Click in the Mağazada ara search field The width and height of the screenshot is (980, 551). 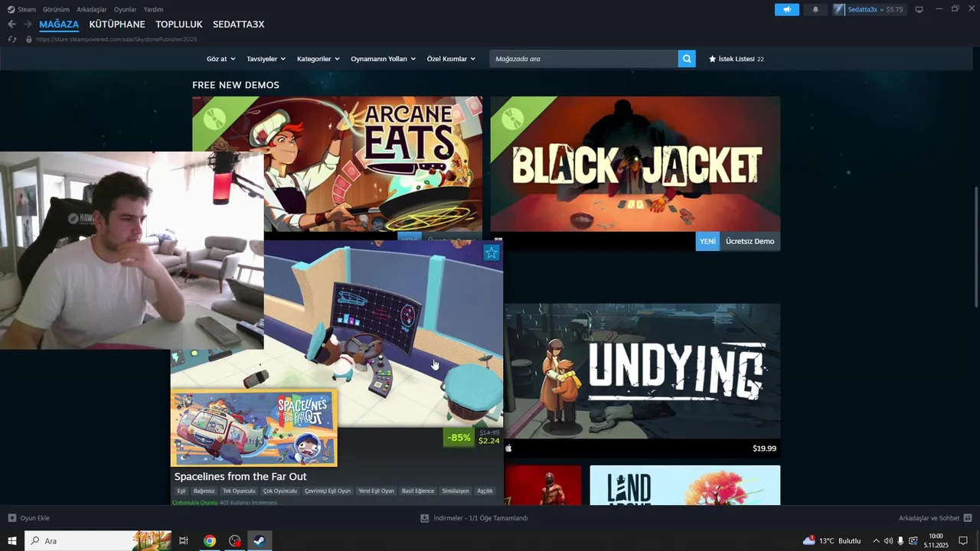pos(583,58)
